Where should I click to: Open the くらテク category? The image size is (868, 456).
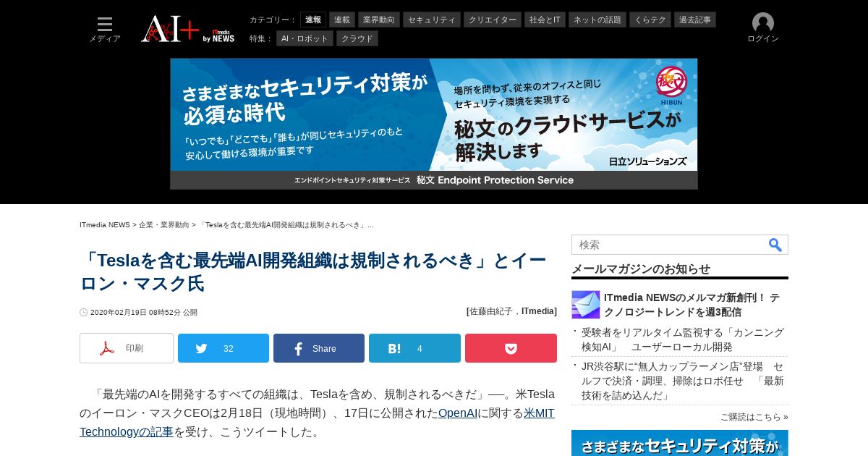point(650,20)
